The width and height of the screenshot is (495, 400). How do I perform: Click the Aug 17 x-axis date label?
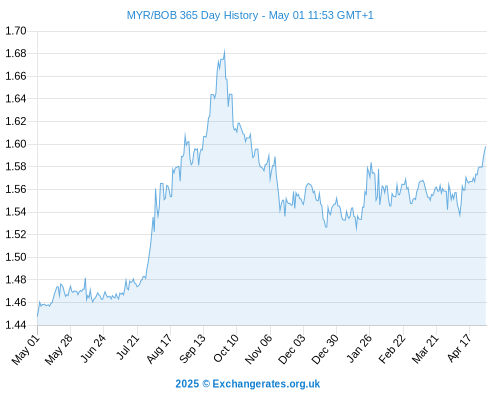coord(159,349)
